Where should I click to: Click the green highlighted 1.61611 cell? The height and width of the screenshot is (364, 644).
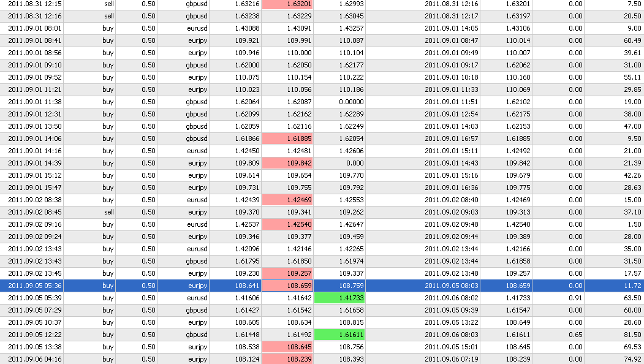(339, 335)
